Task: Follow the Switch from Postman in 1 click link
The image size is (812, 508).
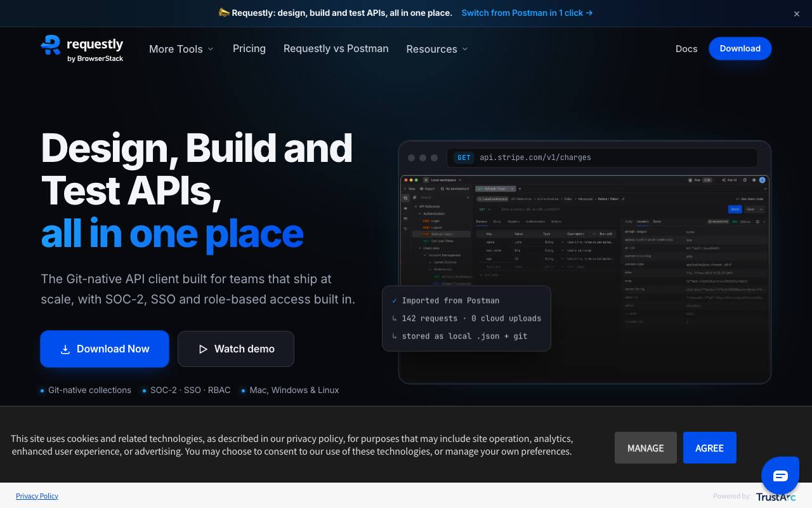Action: pyautogui.click(x=527, y=13)
